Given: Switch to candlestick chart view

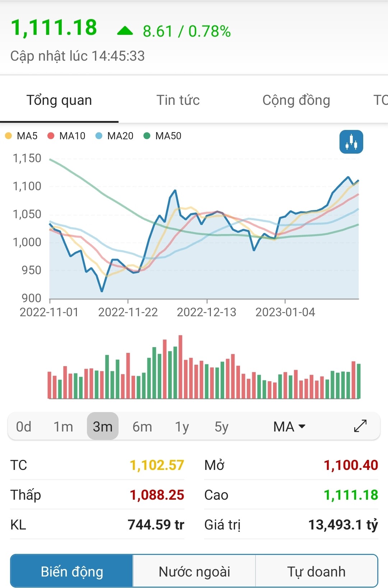Looking at the screenshot, I should tap(351, 142).
